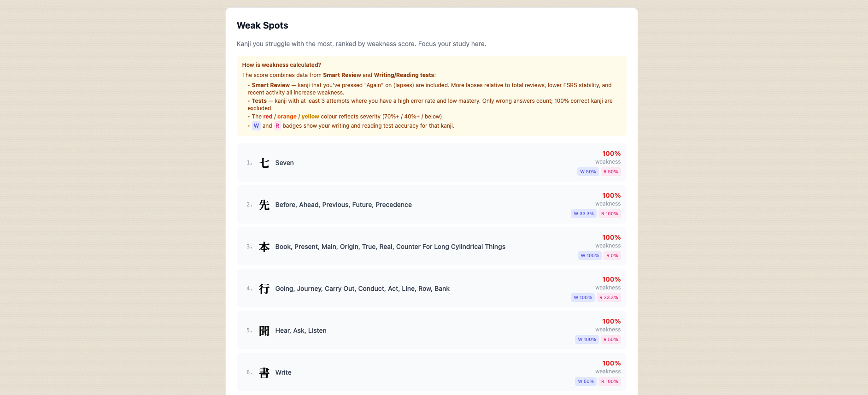
Task: Click the R 100% reading badge for 先
Action: pos(610,213)
